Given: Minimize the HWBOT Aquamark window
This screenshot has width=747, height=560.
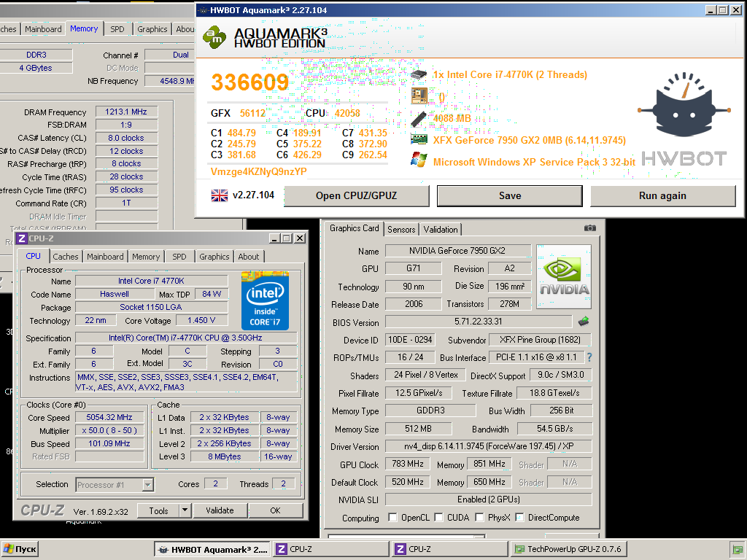Looking at the screenshot, I should (x=711, y=9).
